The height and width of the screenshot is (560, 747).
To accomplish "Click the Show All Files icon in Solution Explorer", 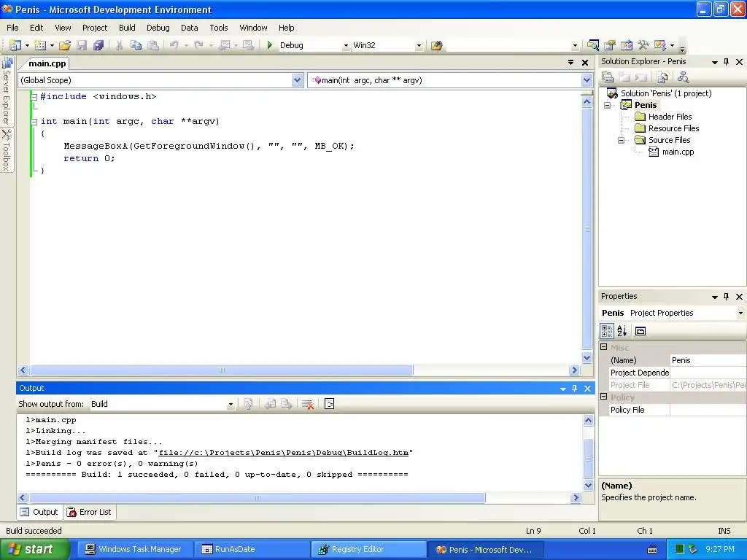I will click(x=662, y=77).
